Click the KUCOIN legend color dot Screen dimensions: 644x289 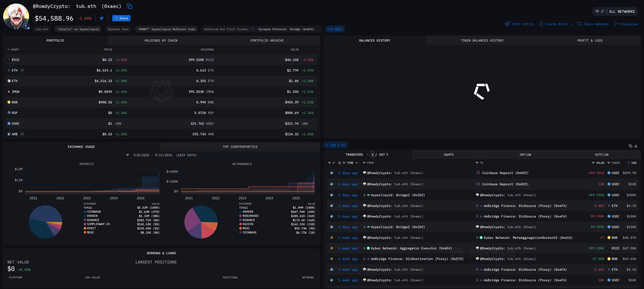(x=241, y=224)
